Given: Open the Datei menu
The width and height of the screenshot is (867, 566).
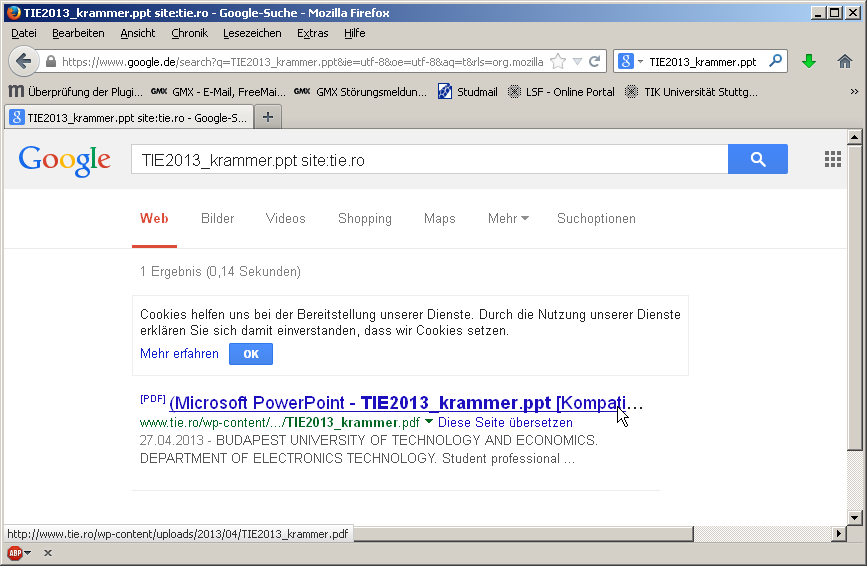Looking at the screenshot, I should (24, 33).
